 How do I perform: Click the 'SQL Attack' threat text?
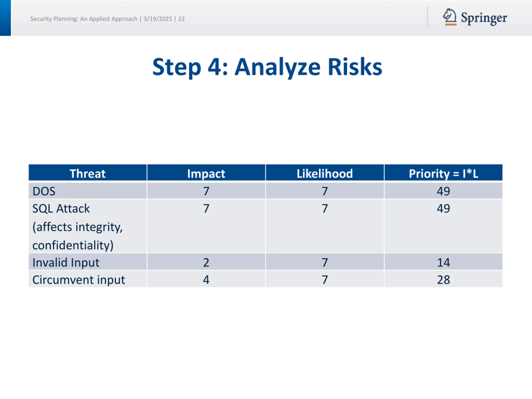click(61, 208)
